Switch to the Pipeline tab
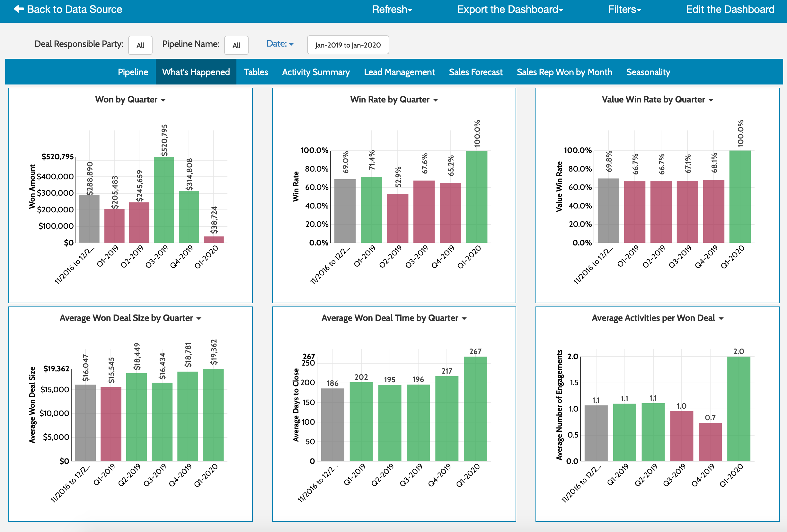Screen dimensions: 787x532 (x=133, y=72)
